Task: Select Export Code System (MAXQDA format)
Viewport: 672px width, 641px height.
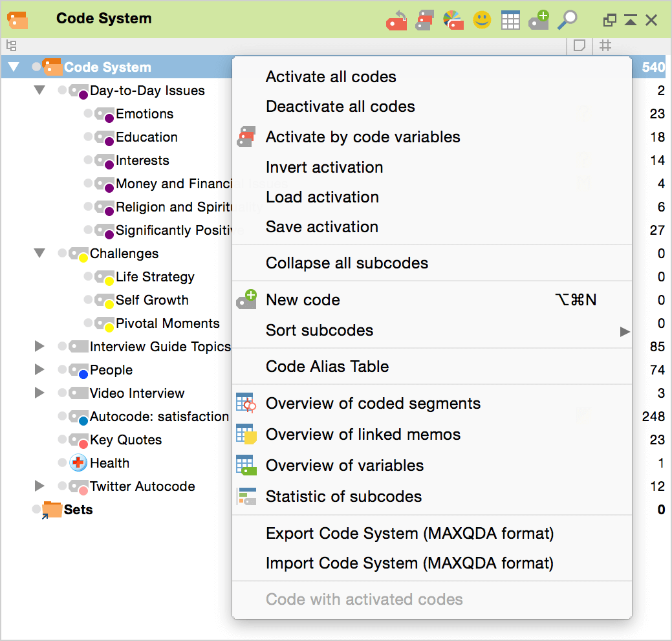Action: 409,534
